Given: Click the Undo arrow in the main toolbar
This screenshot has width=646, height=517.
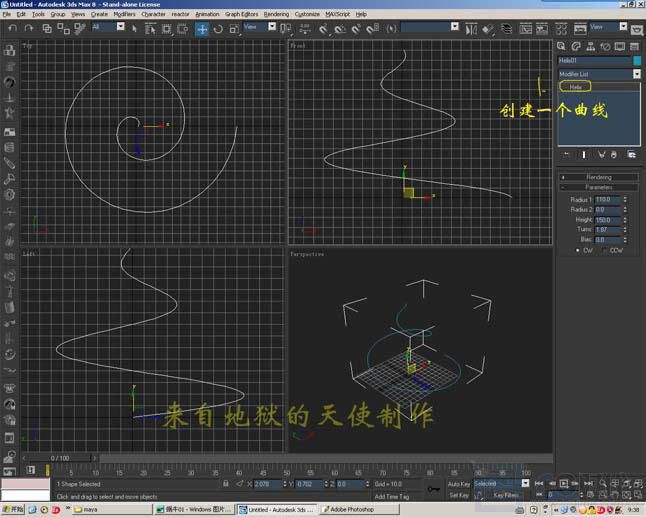Looking at the screenshot, I should 13,28.
